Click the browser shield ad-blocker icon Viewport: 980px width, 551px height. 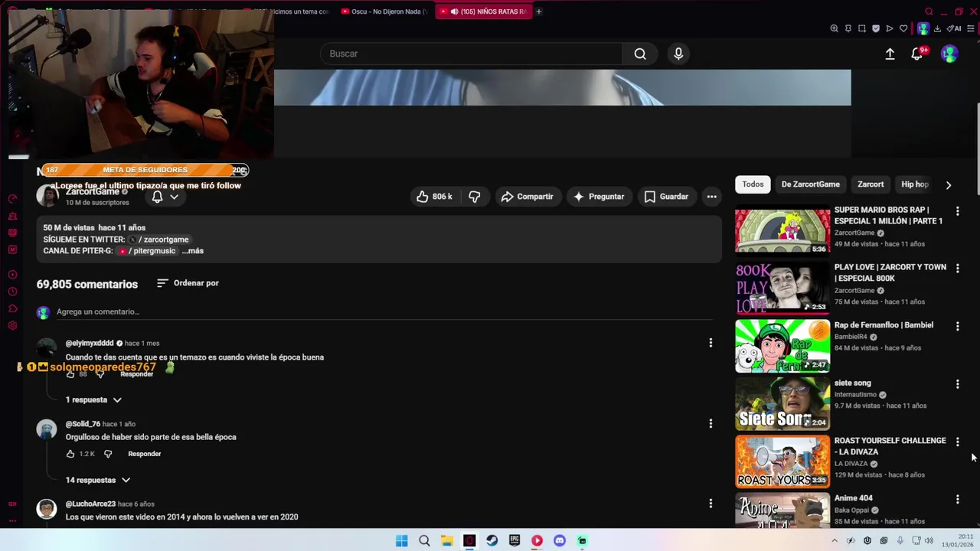tap(876, 28)
